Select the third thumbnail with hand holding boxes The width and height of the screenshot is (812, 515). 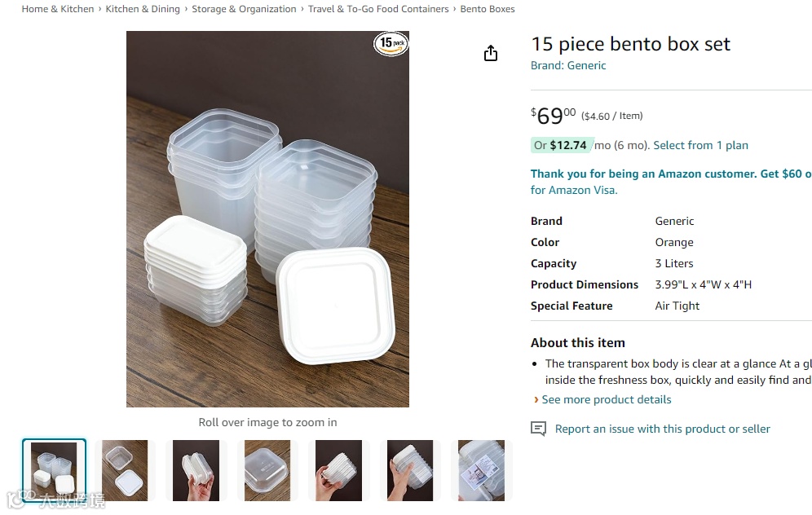(196, 470)
